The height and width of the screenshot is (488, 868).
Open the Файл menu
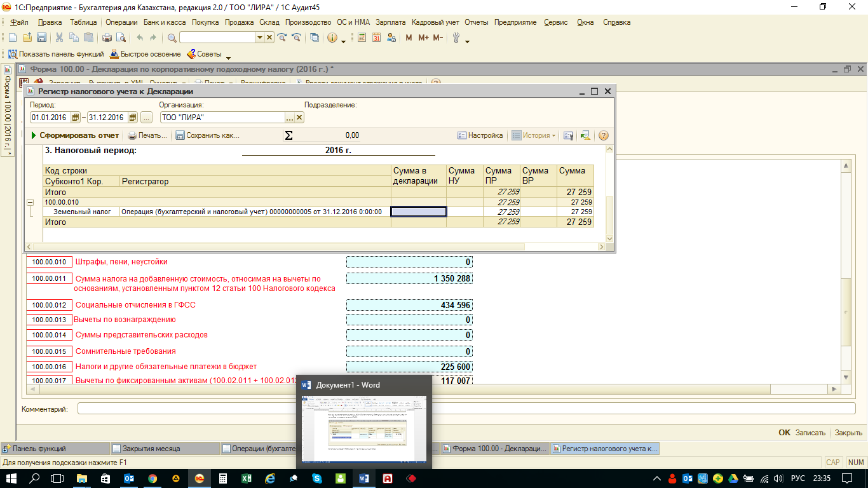(19, 22)
